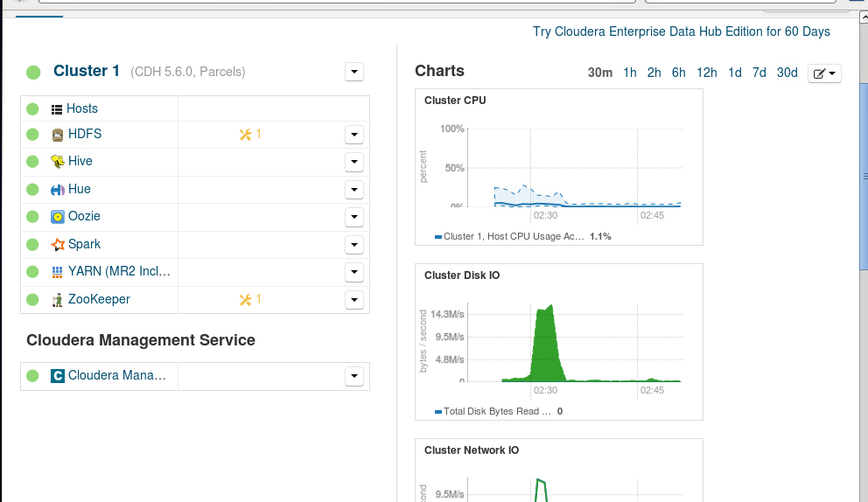This screenshot has height=502, width=868.
Task: Click Hosts green health status dot
Action: pyautogui.click(x=32, y=109)
